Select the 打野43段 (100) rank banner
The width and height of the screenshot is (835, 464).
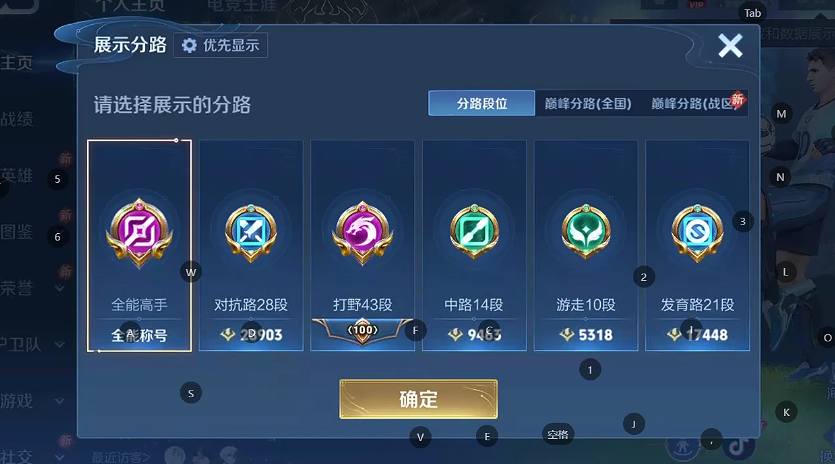[363, 331]
